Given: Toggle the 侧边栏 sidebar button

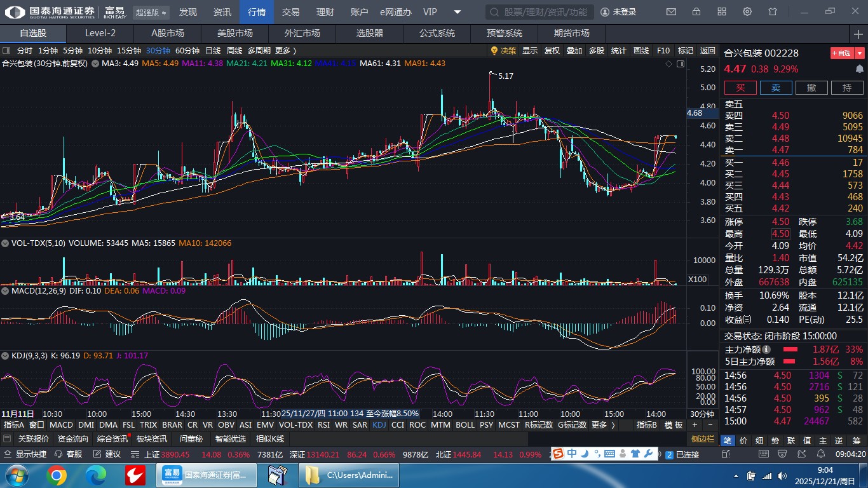Looking at the screenshot, I should 703,438.
